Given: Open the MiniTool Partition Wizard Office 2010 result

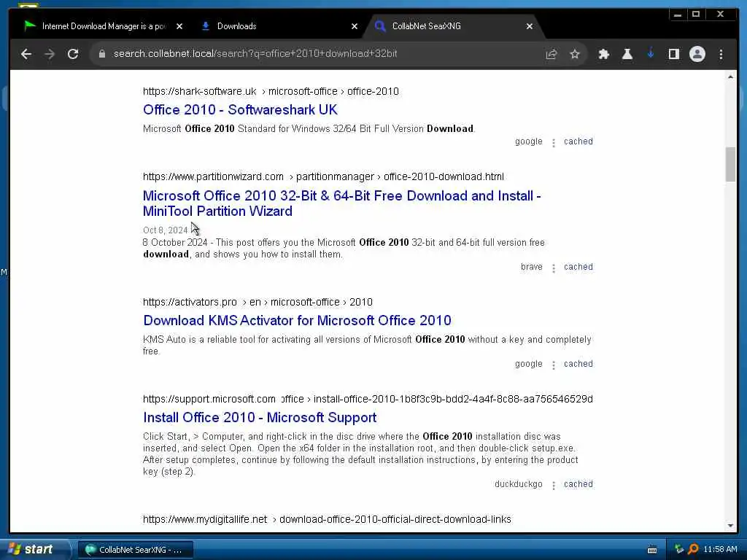Looking at the screenshot, I should coord(341,203).
